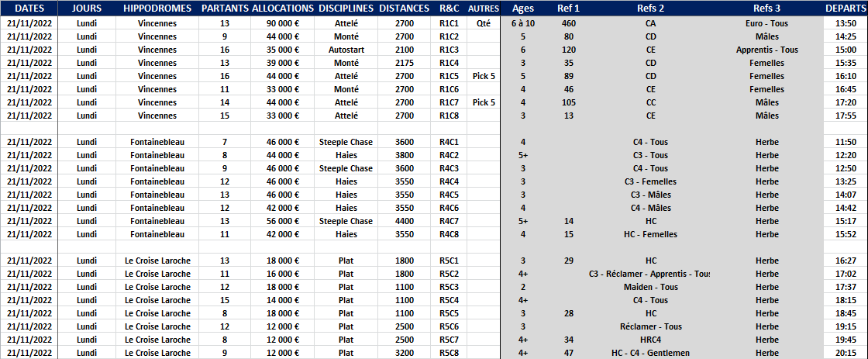This screenshot has height=359, width=868.
Task: Click departure time 14:07
Action: (846, 195)
